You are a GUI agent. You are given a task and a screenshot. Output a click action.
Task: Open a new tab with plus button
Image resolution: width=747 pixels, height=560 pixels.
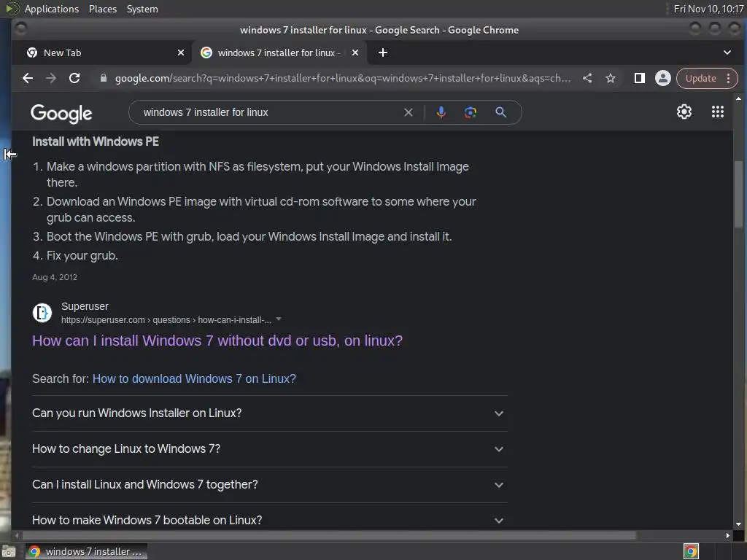click(x=382, y=52)
